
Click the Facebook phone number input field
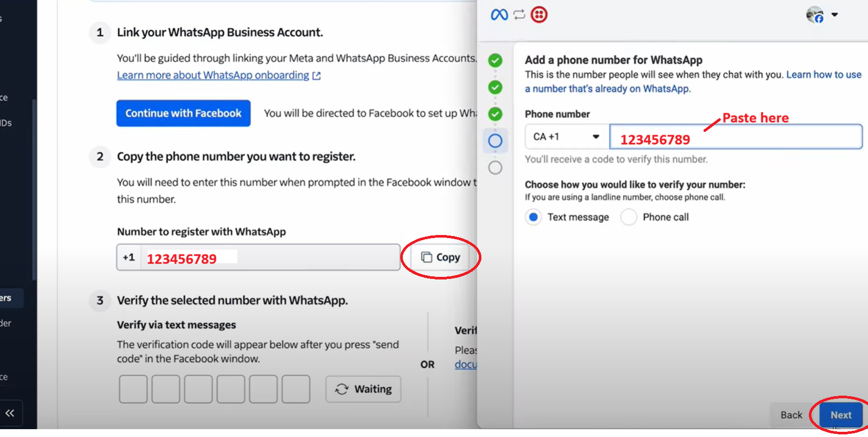tap(736, 137)
